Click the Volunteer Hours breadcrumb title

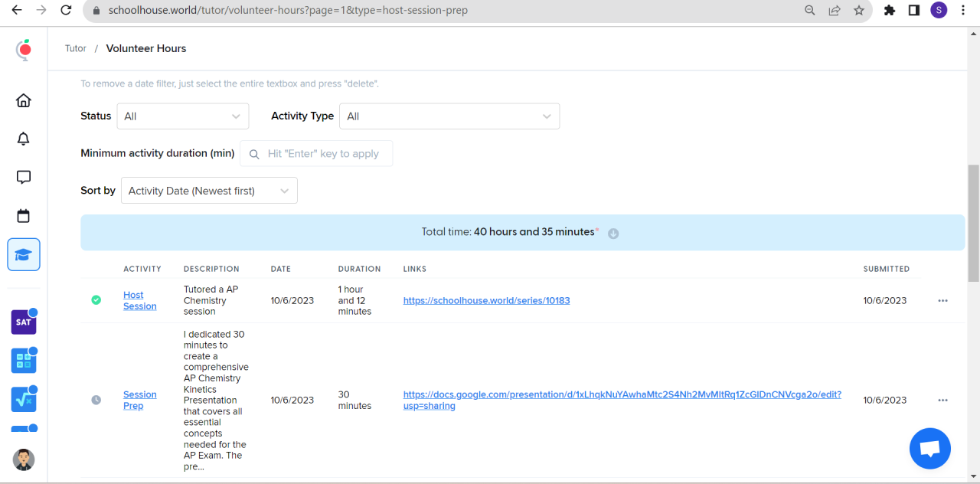coord(146,48)
